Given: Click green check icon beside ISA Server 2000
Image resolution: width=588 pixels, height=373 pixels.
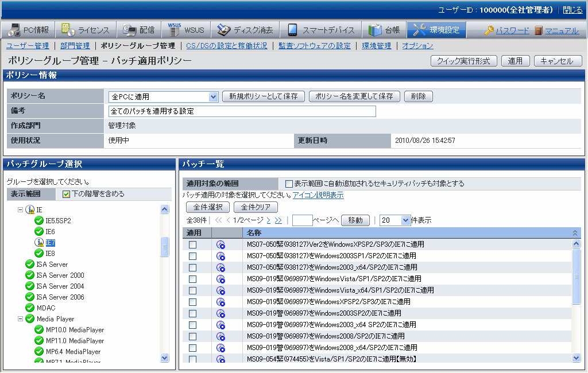Looking at the screenshot, I should [30, 275].
